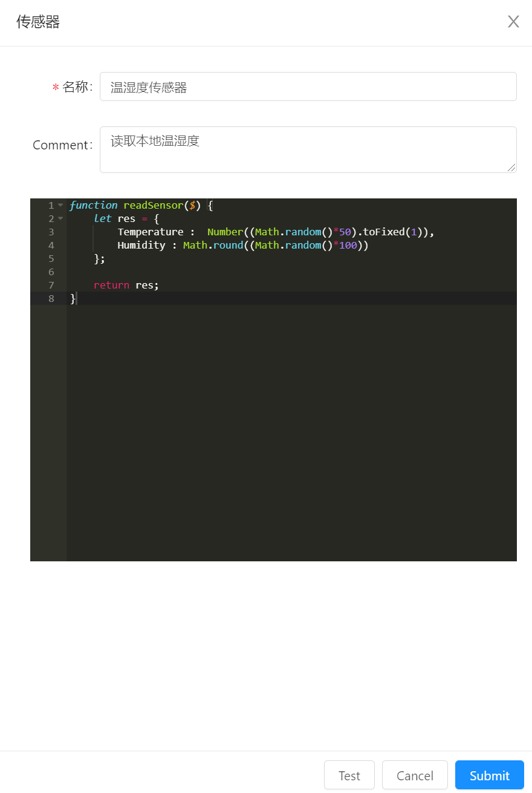Click line number 6 in the gutter
The width and height of the screenshot is (532, 793).
51,272
